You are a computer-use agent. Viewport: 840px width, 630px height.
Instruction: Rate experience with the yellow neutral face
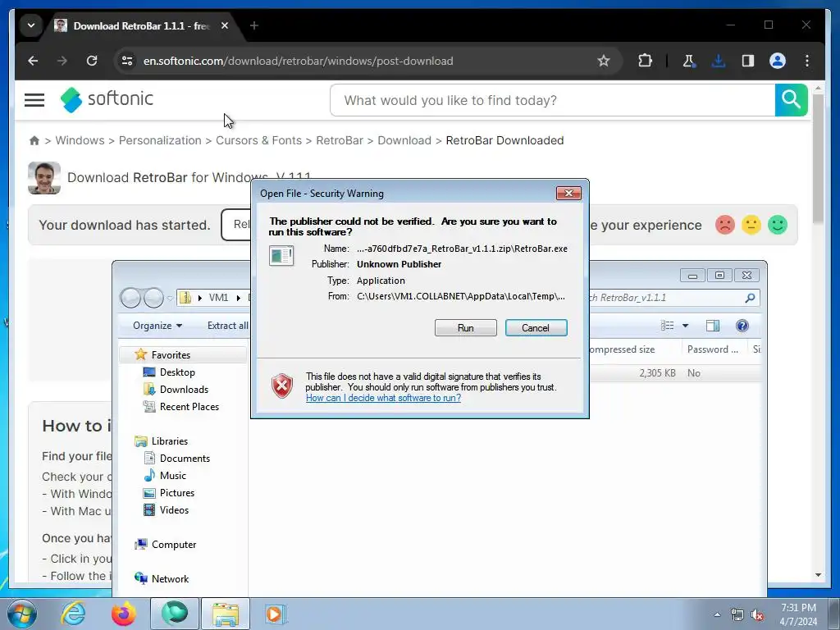(x=751, y=225)
